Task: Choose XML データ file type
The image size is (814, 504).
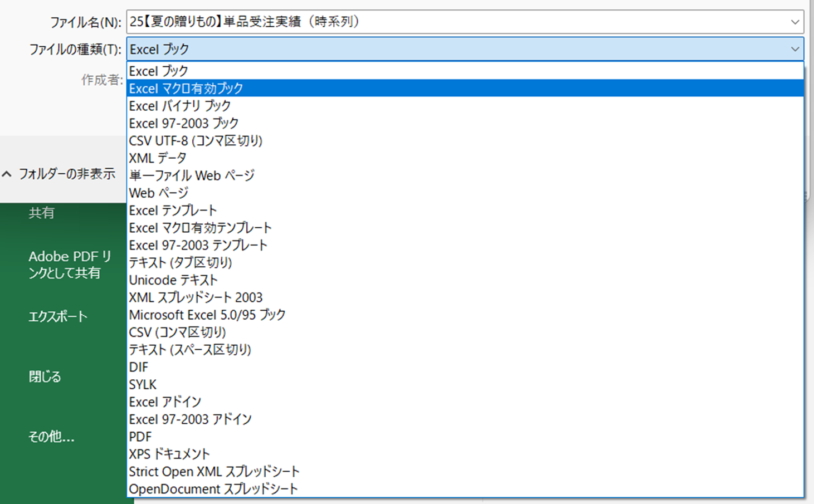Action: point(465,158)
